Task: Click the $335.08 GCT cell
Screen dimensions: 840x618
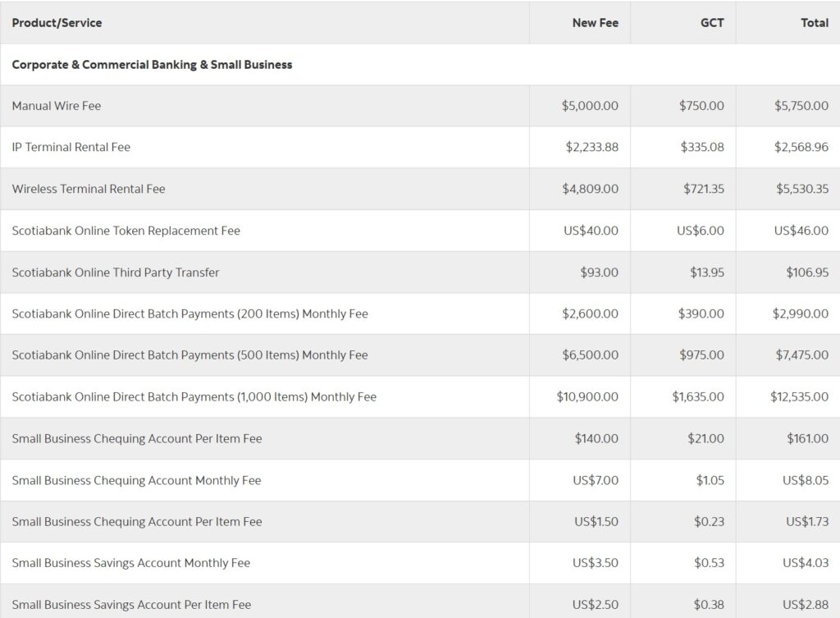Action: pos(702,147)
